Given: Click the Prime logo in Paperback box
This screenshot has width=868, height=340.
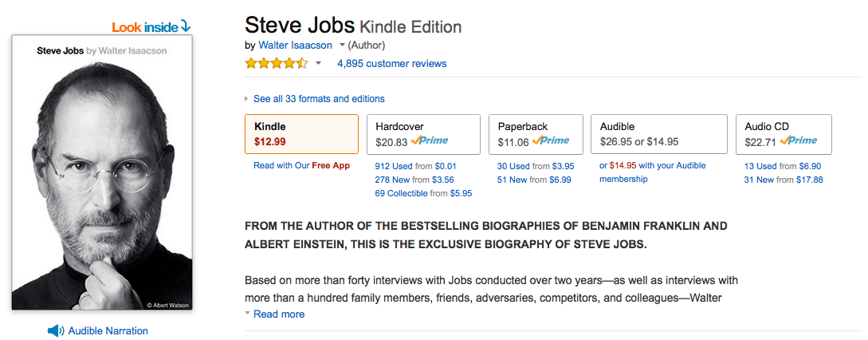Looking at the screenshot, I should tap(552, 141).
